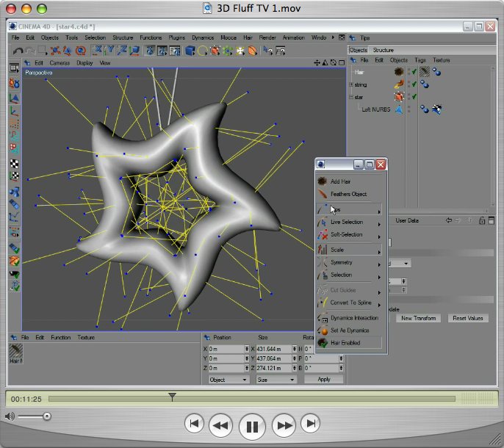Toggle the world coordinate system icon

134,51
